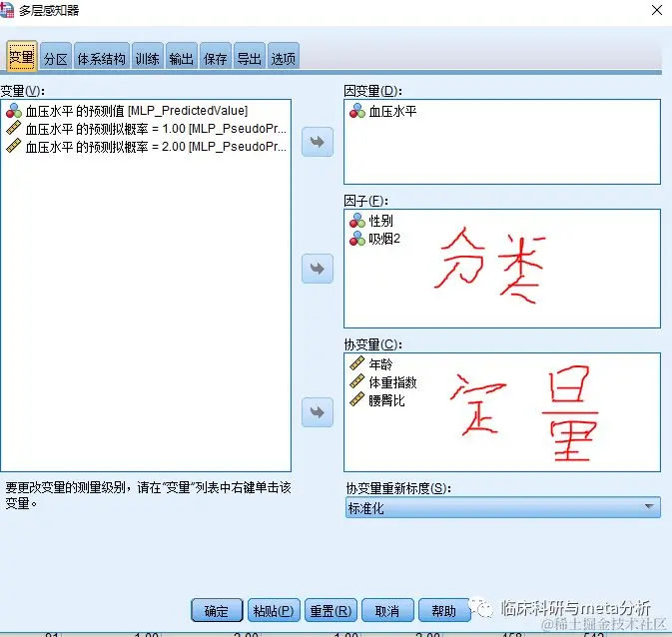The width and height of the screenshot is (672, 637).
Task: Click the ruler icon beside the 2.00 probability variable
Action: point(14,146)
